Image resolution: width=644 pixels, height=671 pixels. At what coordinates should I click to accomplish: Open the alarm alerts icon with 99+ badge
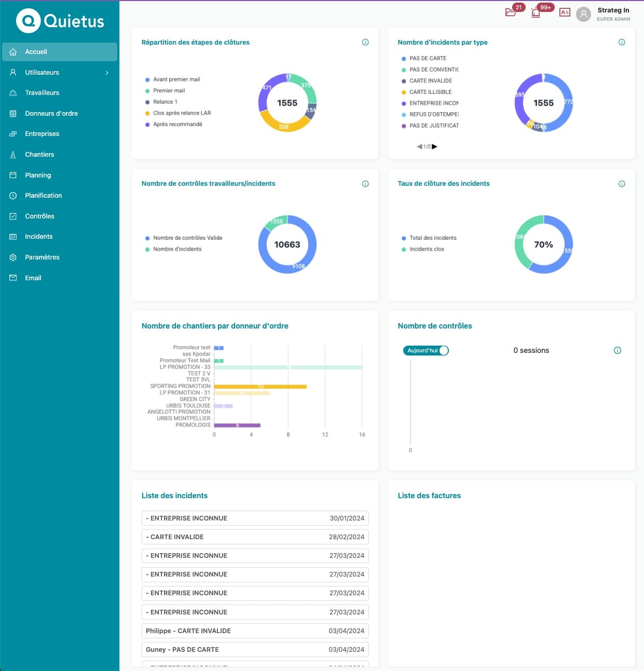coord(536,12)
